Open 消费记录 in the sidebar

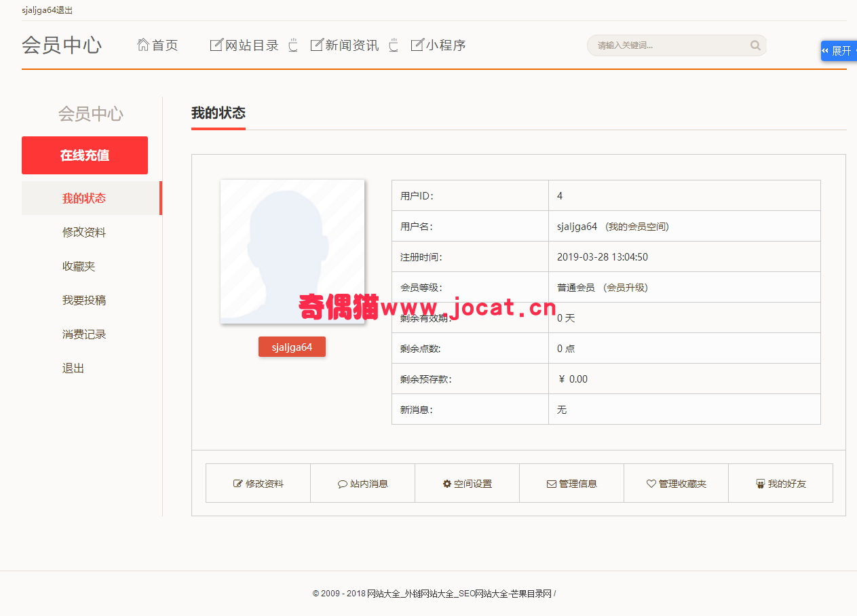84,334
